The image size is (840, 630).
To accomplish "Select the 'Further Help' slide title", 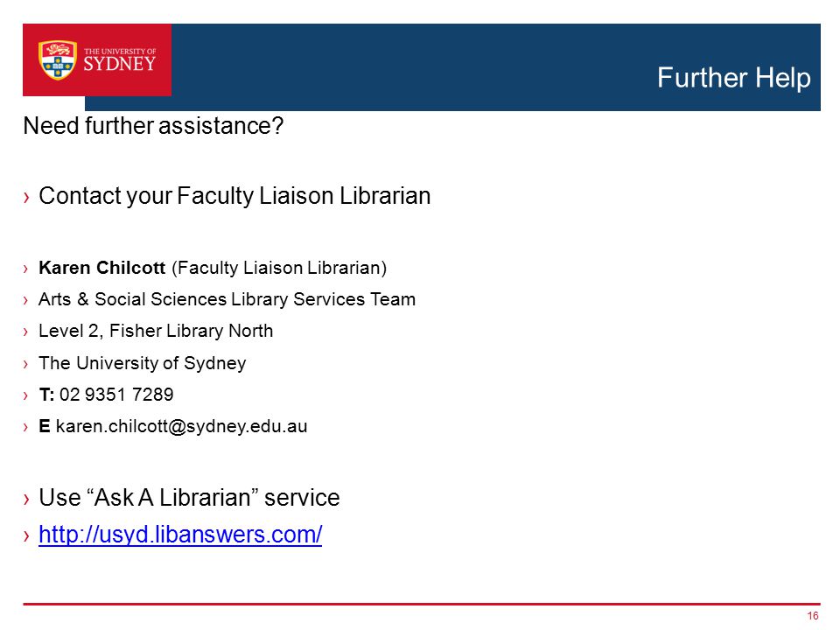I will point(733,78).
